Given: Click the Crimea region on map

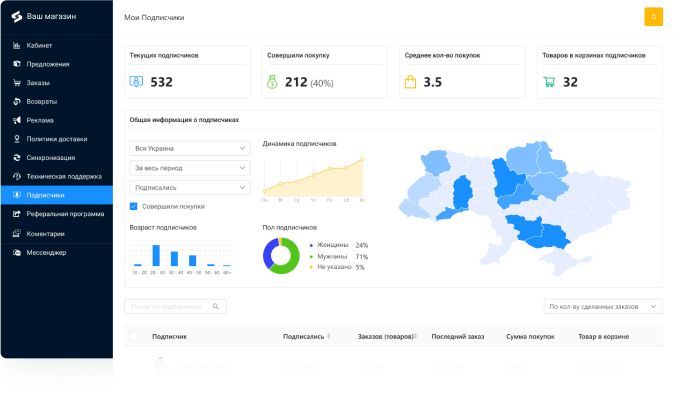Looking at the screenshot, I should 562,262.
